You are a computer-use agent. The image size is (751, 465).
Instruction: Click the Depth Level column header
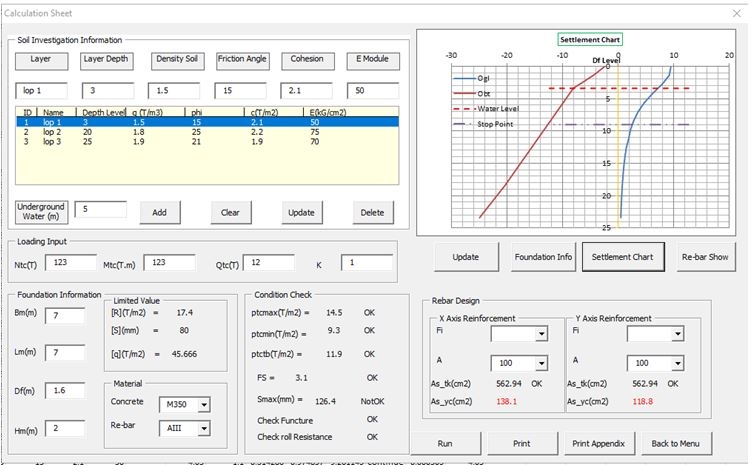click(x=103, y=113)
